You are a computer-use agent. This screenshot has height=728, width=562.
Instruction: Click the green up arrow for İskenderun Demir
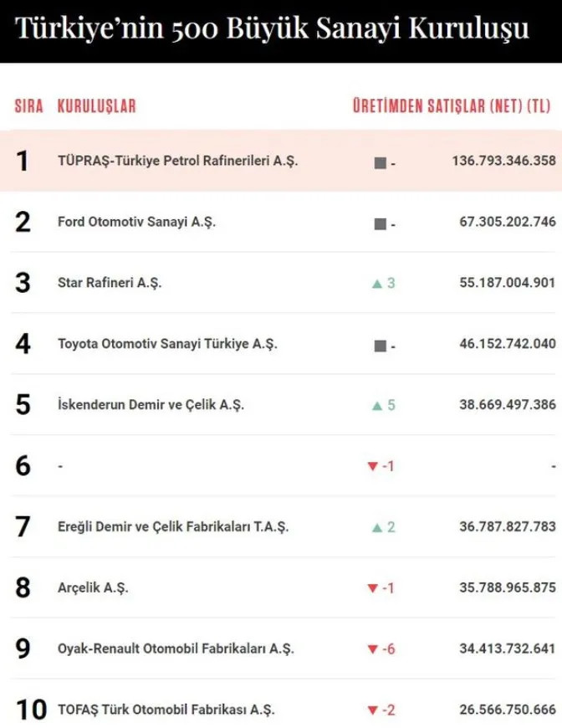(x=376, y=406)
